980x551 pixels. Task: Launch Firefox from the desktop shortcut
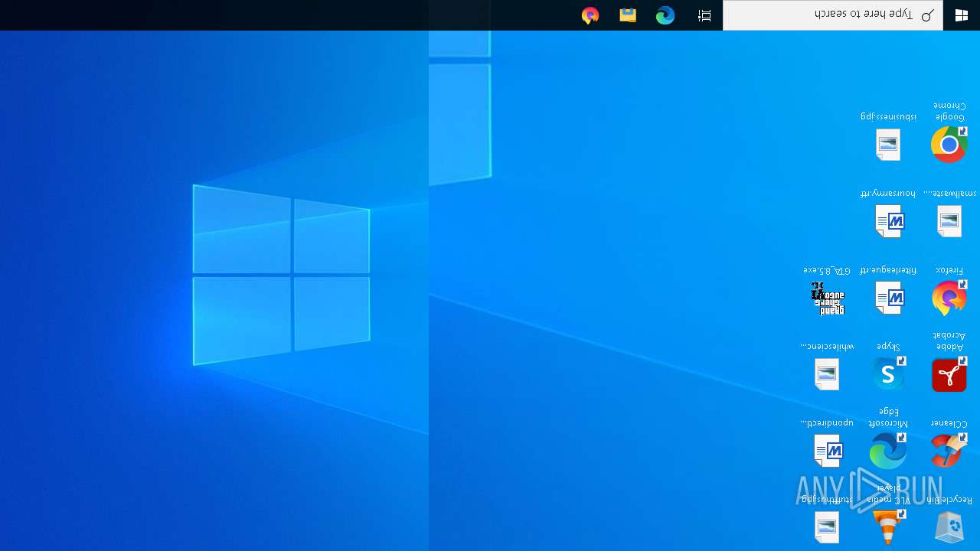click(x=949, y=298)
